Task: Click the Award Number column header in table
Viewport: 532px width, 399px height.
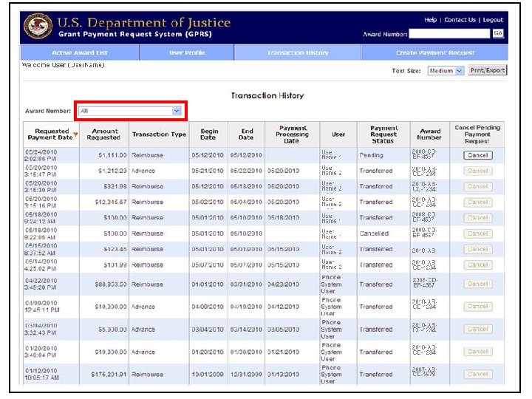Action: 430,134
